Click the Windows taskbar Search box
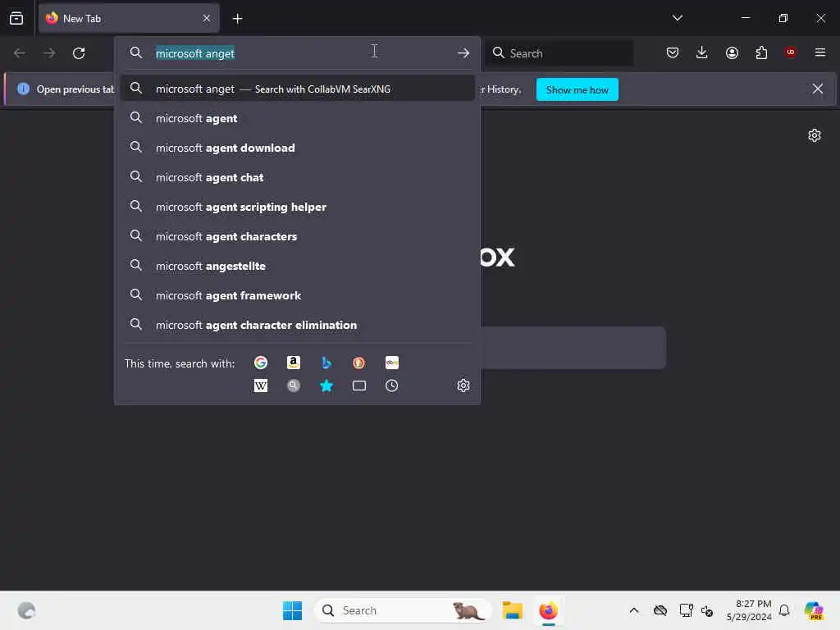 [404, 610]
